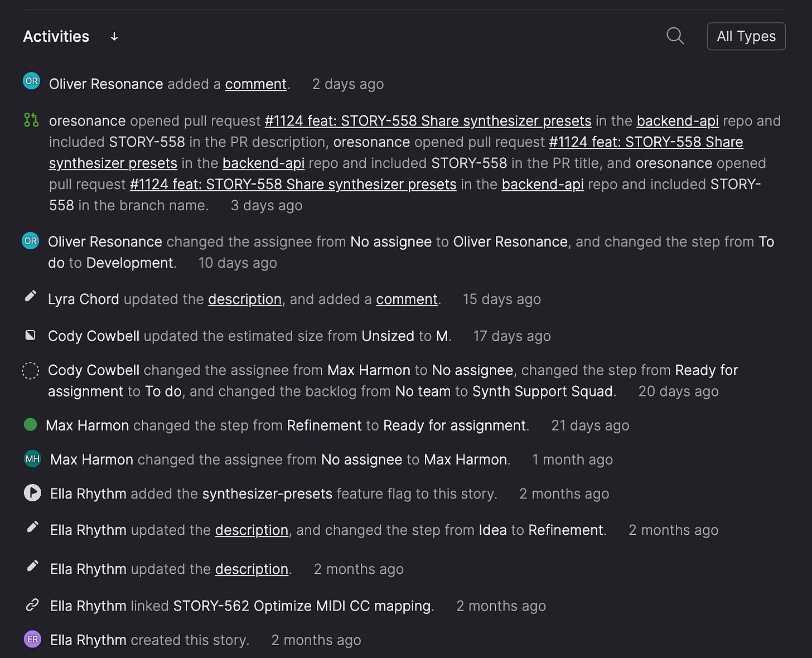Click Max Harmon's MH avatar
Viewport: 812px width, 658px height.
coord(32,459)
